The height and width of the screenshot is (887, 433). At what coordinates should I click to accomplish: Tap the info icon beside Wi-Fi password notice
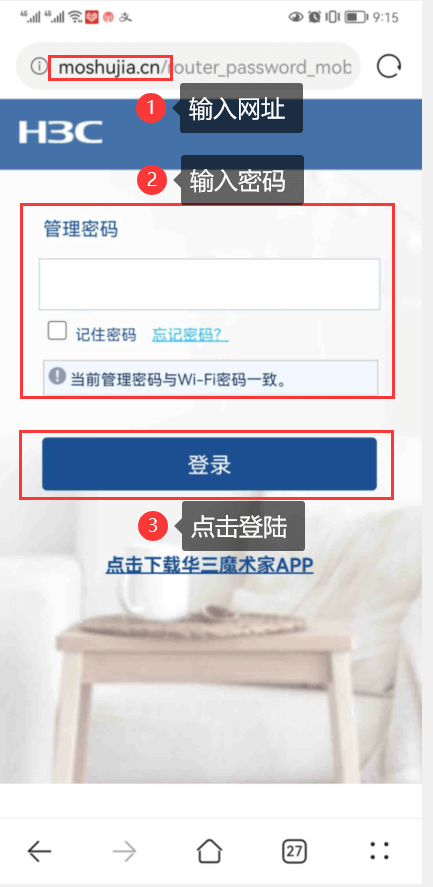click(57, 376)
